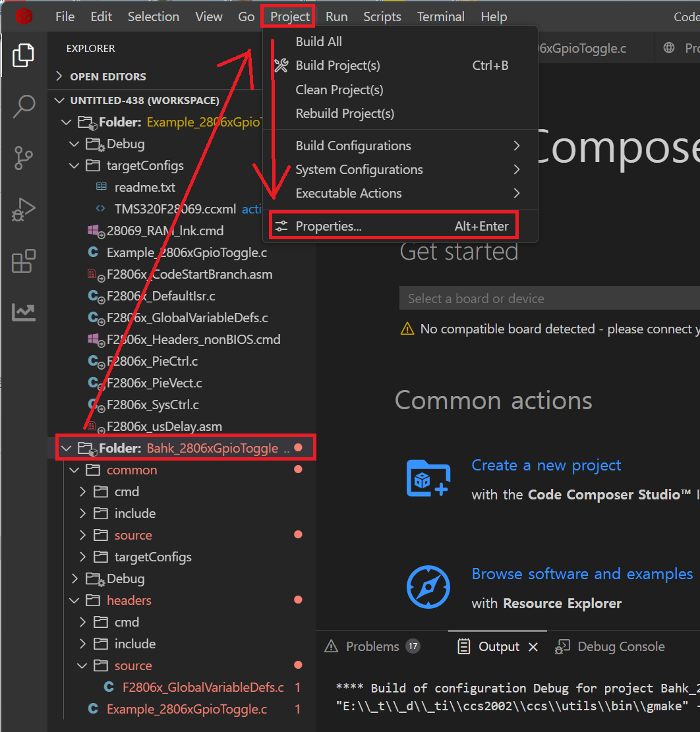Click the Create a new project folder icon

(428, 478)
